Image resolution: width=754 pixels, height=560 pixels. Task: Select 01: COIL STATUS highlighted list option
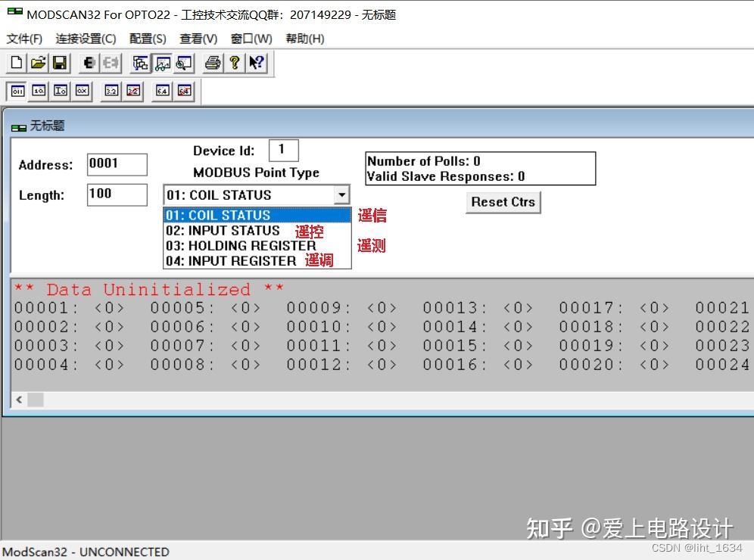tap(257, 215)
